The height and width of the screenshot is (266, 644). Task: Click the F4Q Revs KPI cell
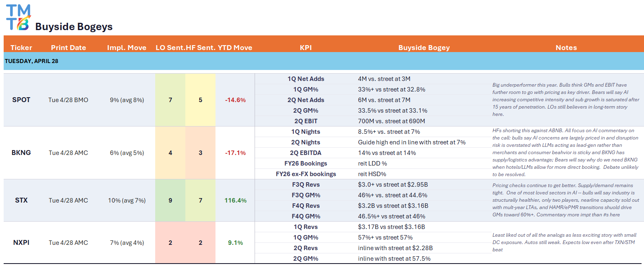pyautogui.click(x=306, y=205)
